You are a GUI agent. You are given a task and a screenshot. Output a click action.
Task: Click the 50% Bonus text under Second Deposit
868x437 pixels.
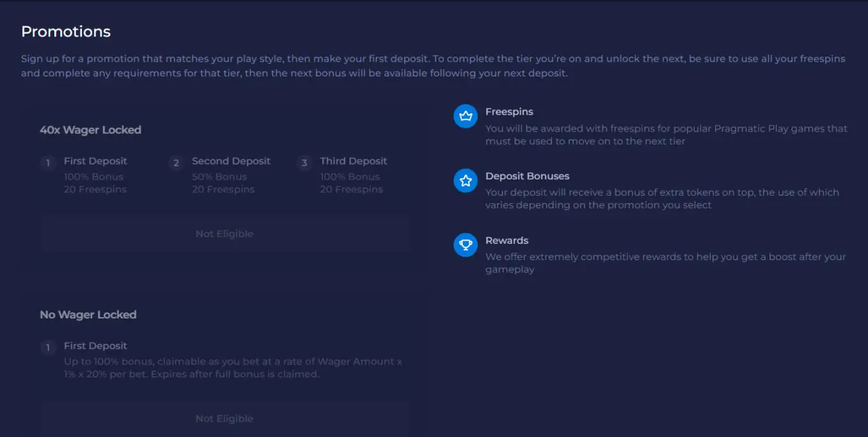point(219,177)
